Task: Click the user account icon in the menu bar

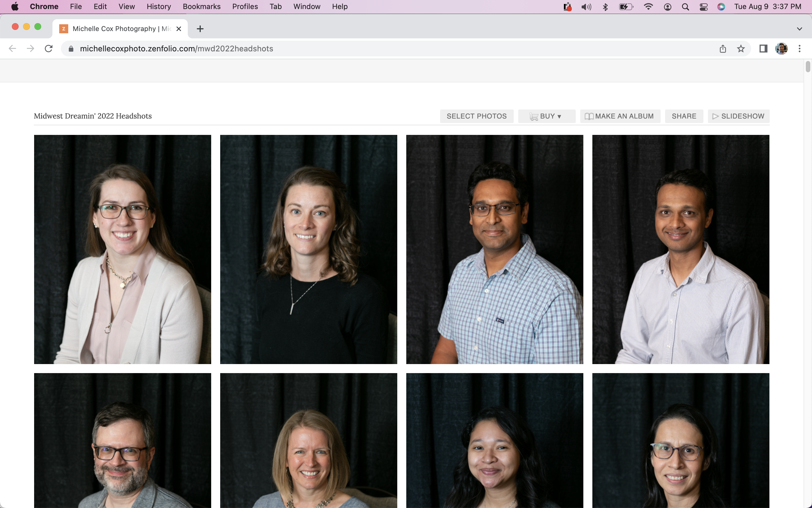Action: 668,7
